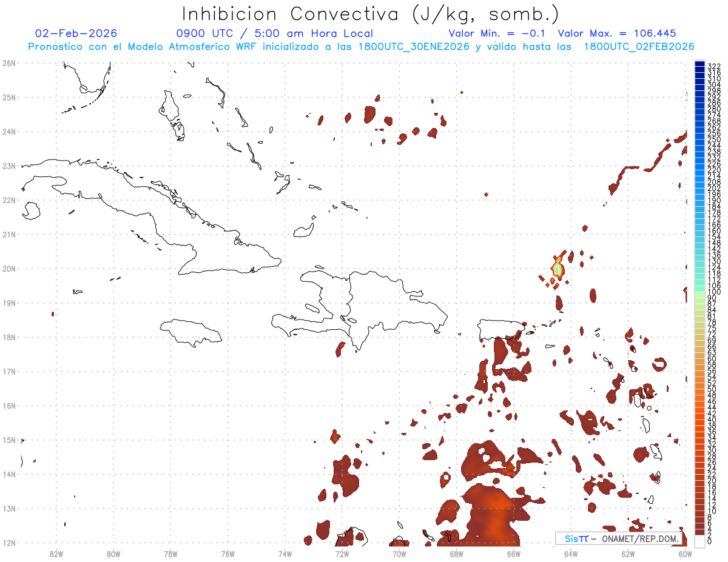Click the "70W" longitude label
Image resolution: width=728 pixels, height=562 pixels.
click(399, 554)
